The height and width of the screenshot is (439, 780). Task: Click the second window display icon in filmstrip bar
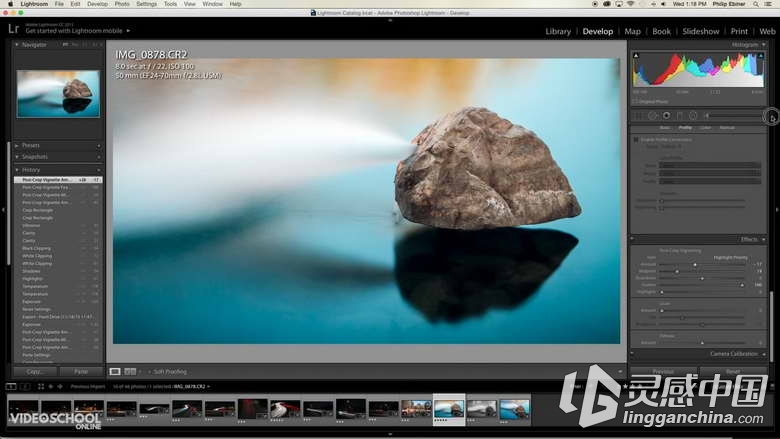pos(25,386)
